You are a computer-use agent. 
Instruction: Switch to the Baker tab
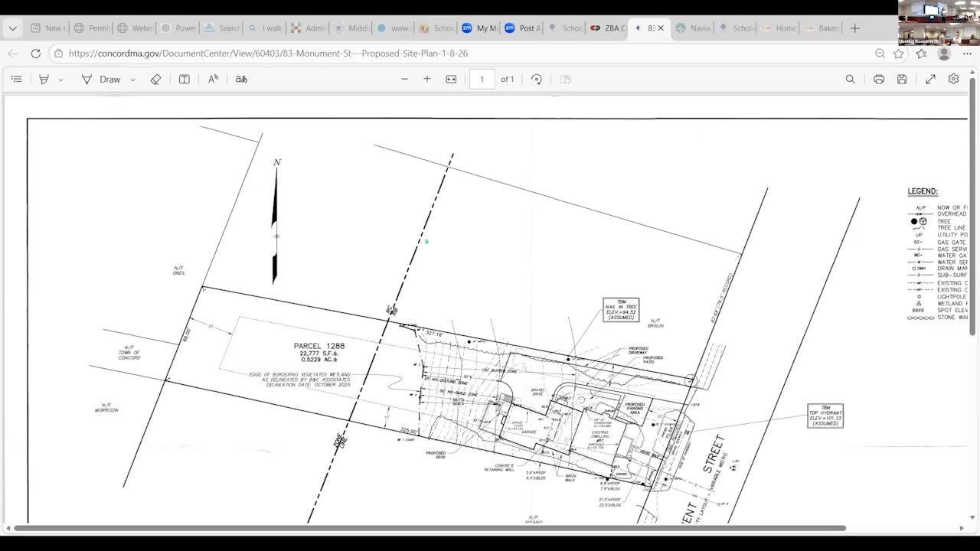(x=822, y=28)
